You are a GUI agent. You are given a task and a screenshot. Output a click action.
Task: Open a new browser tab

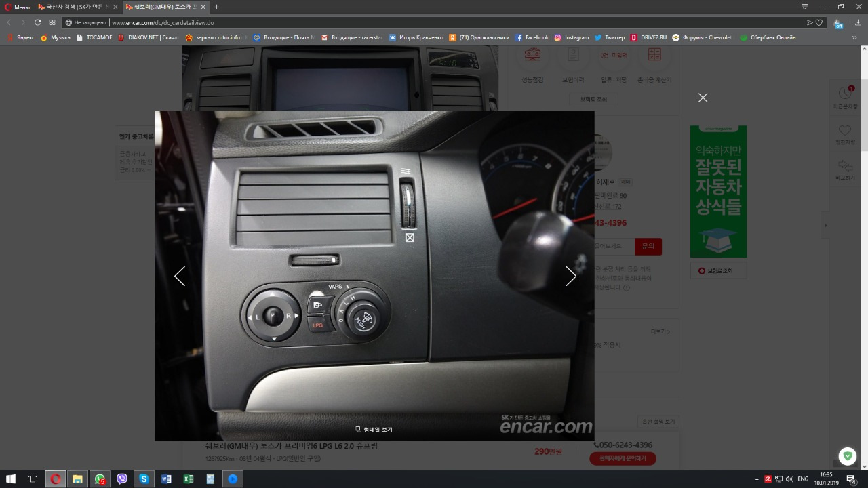pyautogui.click(x=216, y=7)
